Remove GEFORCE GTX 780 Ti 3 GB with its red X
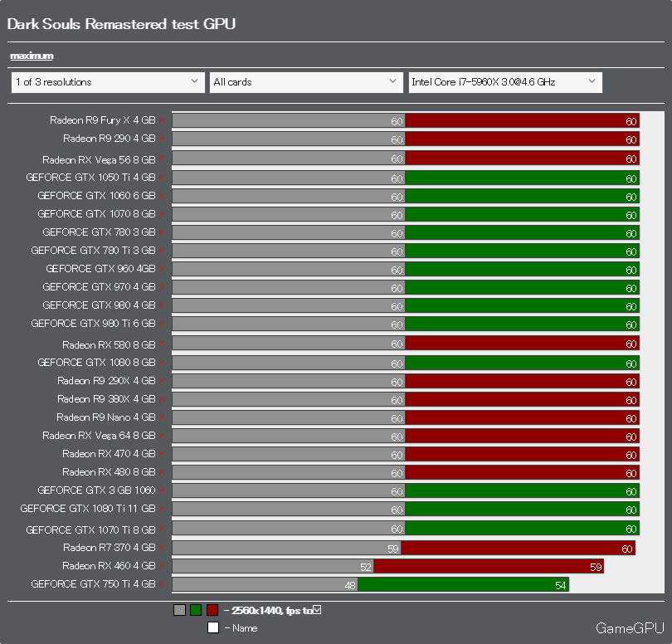Image resolution: width=672 pixels, height=644 pixels. pos(162,251)
